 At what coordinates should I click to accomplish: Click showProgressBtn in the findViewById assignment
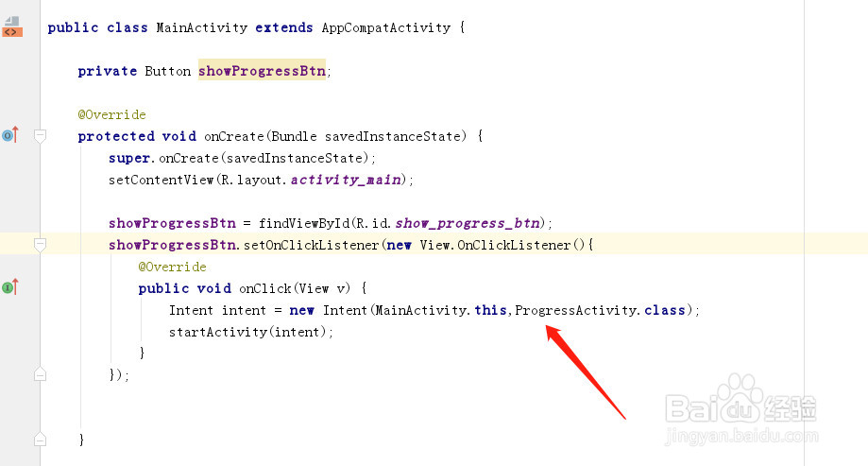coord(172,223)
